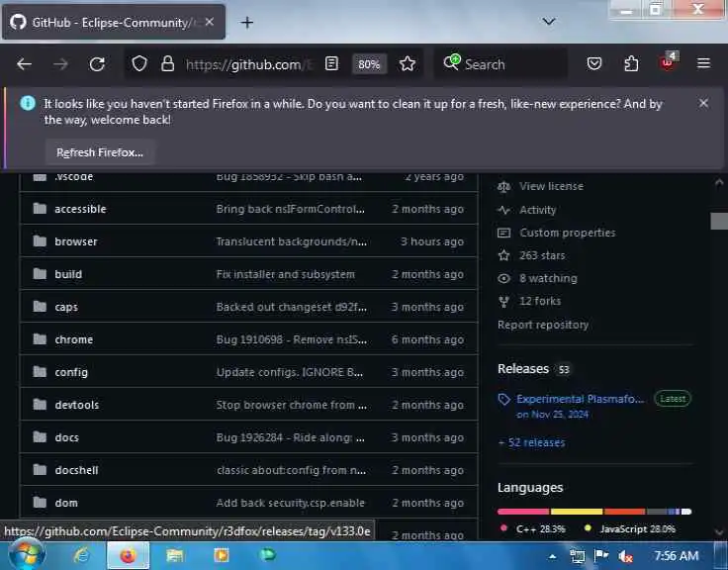Click Refresh Firefox button
The width and height of the screenshot is (728, 570).
coord(100,152)
